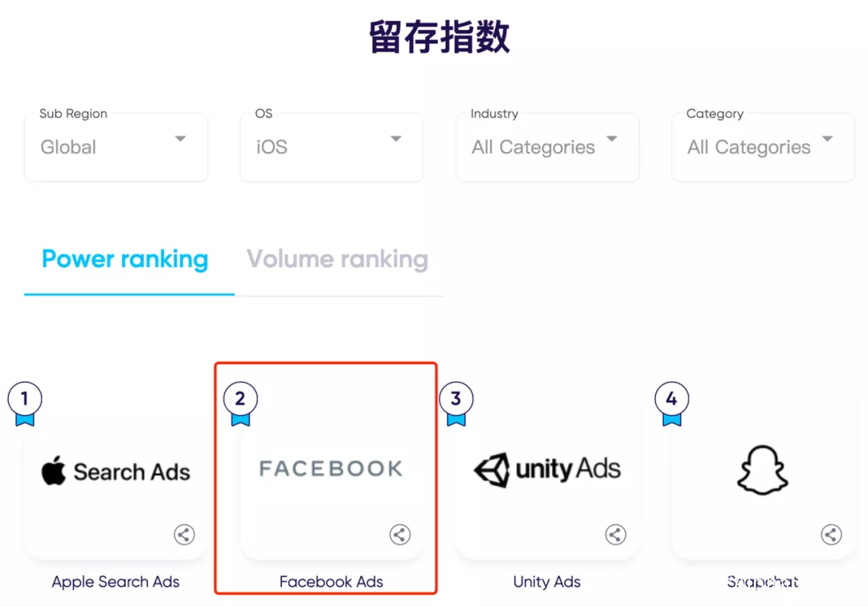Image resolution: width=868 pixels, height=607 pixels.
Task: Click the Snapchat ghost logo
Action: tap(763, 470)
